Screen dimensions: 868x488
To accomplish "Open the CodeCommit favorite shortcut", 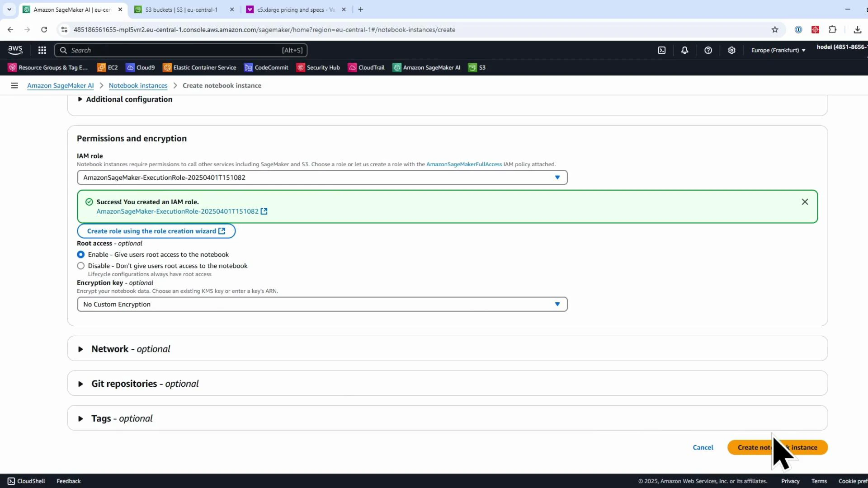I will click(266, 67).
